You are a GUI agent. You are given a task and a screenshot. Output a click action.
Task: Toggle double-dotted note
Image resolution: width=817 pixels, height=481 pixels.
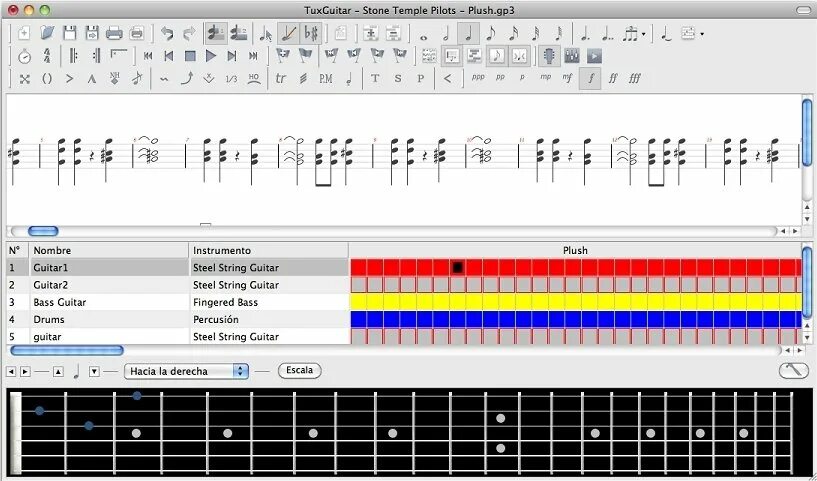pos(608,34)
